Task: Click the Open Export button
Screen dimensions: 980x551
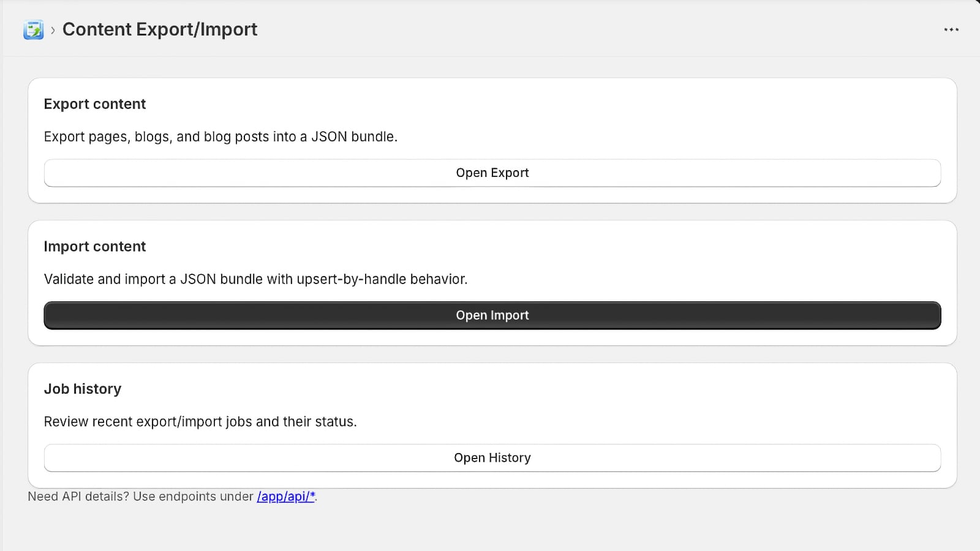Action: click(492, 173)
